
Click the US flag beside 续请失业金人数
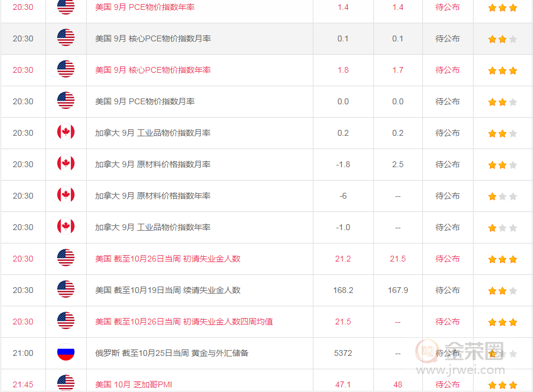[x=66, y=290]
